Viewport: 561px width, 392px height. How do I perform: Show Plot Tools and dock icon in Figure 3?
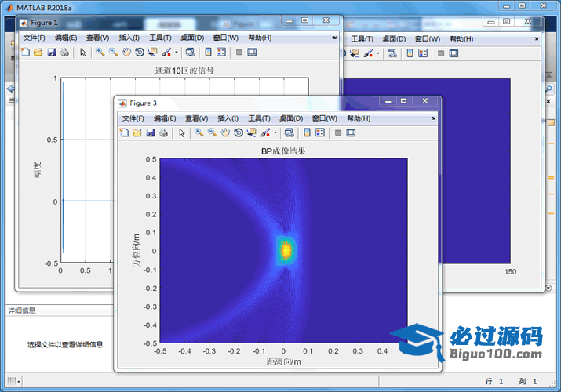pos(351,133)
